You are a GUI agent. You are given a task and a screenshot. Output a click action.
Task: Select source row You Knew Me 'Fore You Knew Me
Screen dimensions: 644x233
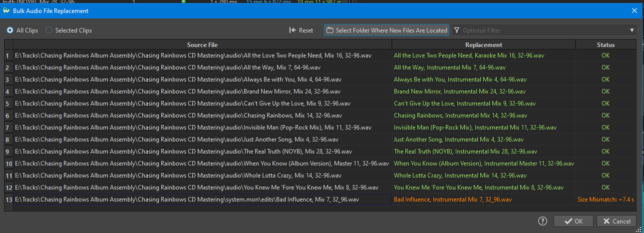pos(202,187)
